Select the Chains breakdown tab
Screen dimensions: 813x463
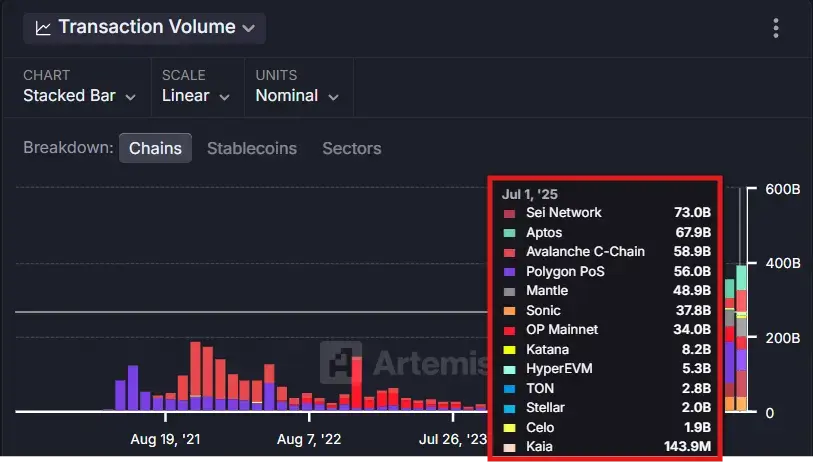(x=155, y=148)
